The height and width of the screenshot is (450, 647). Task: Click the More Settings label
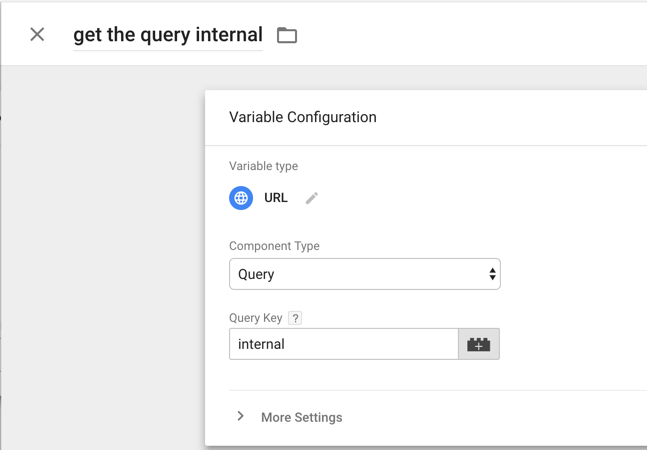click(302, 417)
